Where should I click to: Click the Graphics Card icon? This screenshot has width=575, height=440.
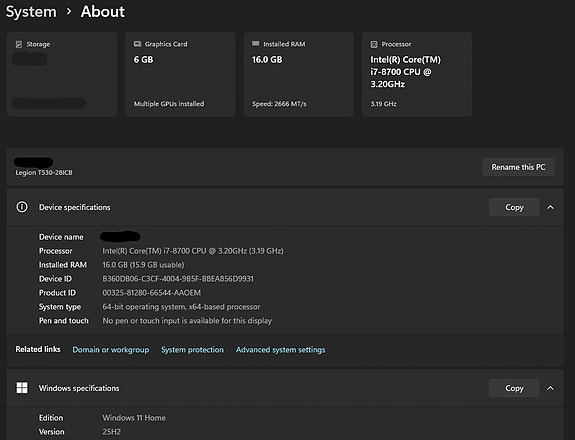tap(137, 44)
